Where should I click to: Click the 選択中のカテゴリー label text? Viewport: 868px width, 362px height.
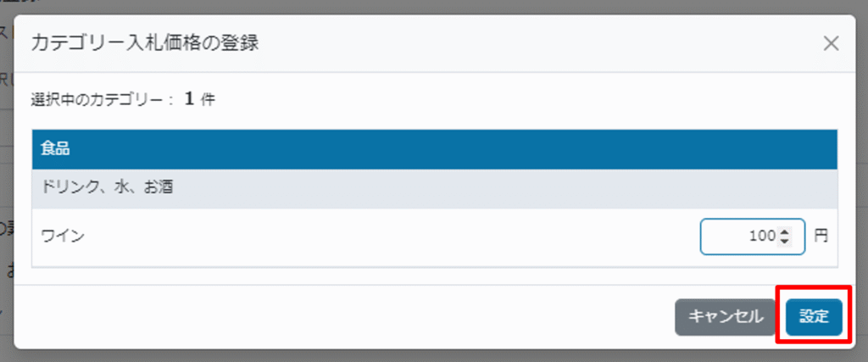(103, 101)
